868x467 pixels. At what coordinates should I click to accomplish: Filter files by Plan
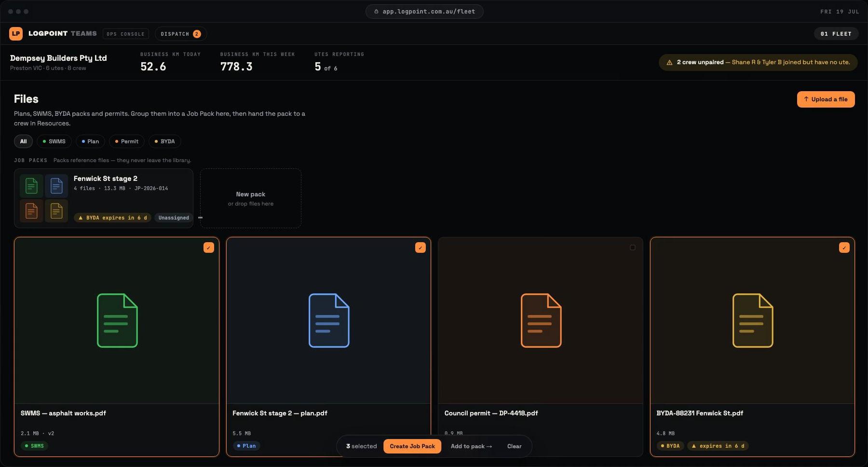pos(90,141)
